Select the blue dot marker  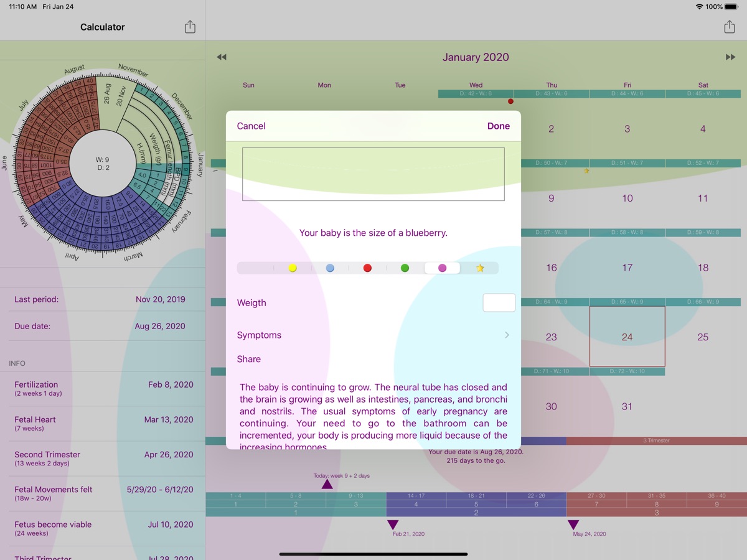pyautogui.click(x=330, y=268)
